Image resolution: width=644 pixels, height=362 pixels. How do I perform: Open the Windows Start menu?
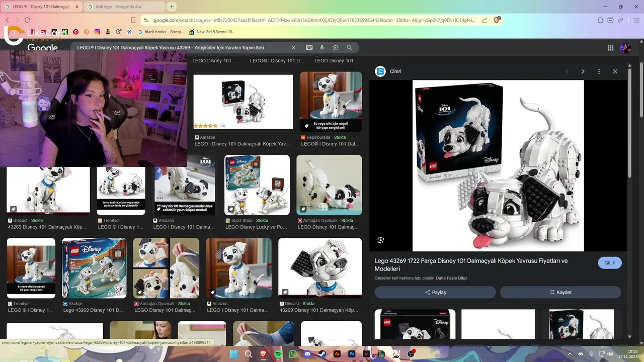point(233,354)
